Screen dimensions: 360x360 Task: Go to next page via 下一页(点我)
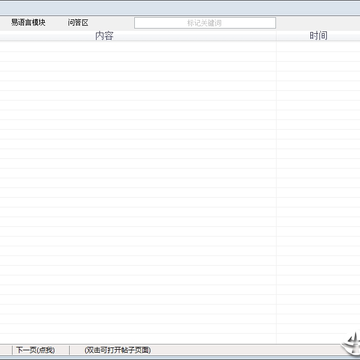click(36, 350)
